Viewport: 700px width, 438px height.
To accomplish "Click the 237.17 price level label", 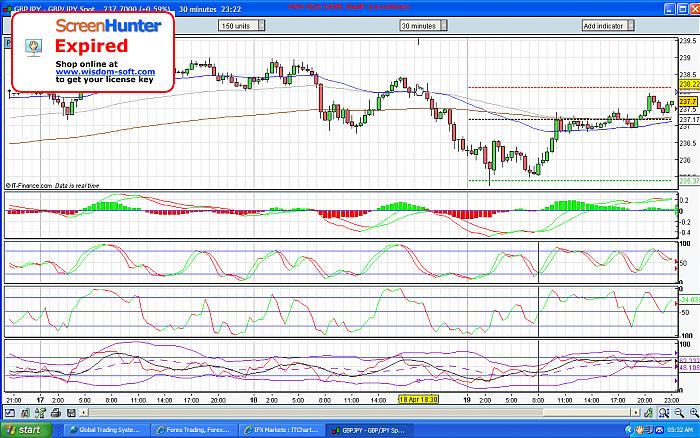I will click(689, 120).
